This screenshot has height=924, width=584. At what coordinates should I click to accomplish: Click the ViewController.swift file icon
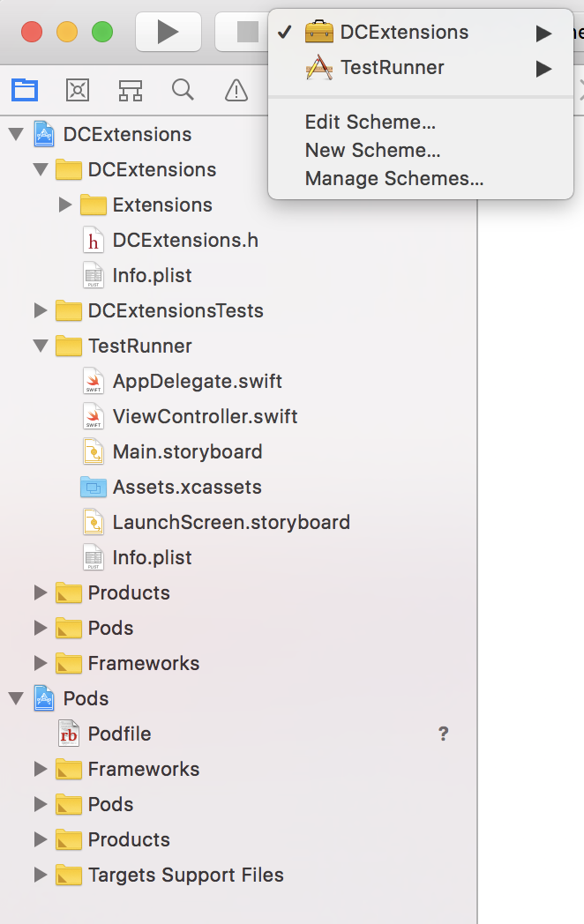(94, 417)
